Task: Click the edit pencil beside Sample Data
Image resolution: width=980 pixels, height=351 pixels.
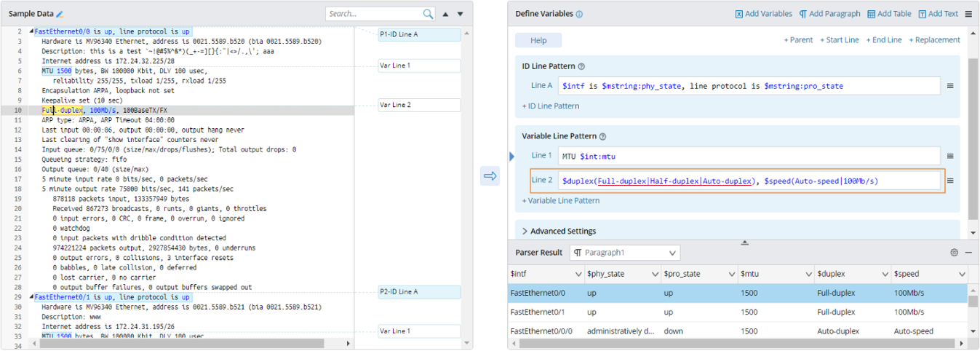Action: click(x=60, y=15)
